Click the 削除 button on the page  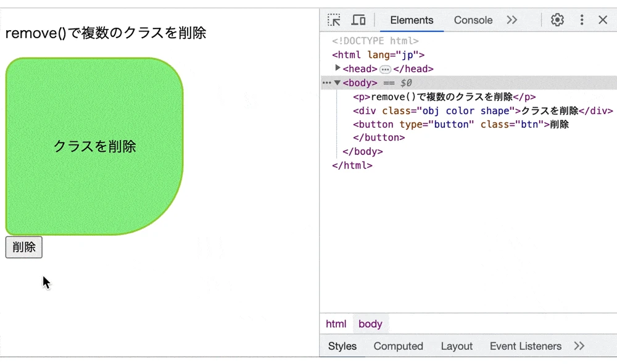click(x=24, y=247)
